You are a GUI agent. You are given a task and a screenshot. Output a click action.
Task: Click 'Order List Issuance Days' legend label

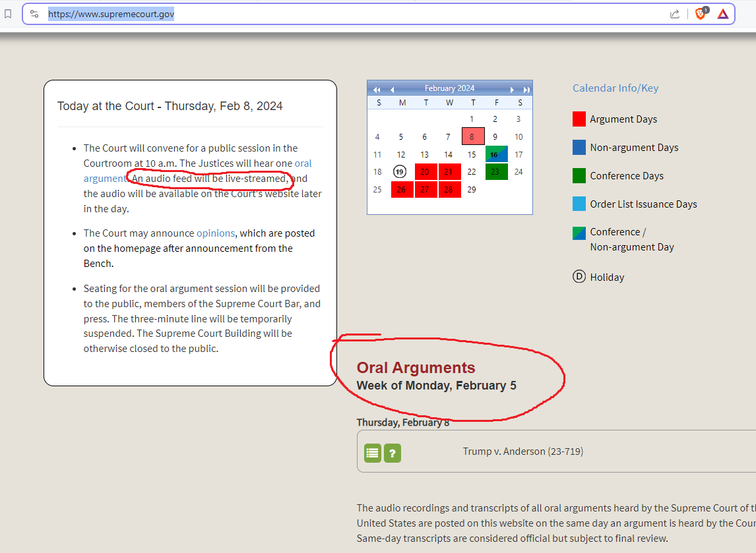(644, 204)
